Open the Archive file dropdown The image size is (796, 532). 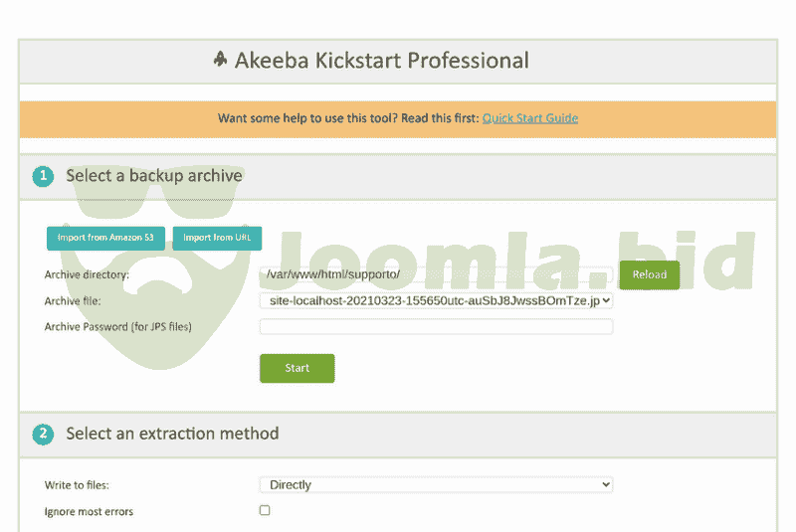436,299
